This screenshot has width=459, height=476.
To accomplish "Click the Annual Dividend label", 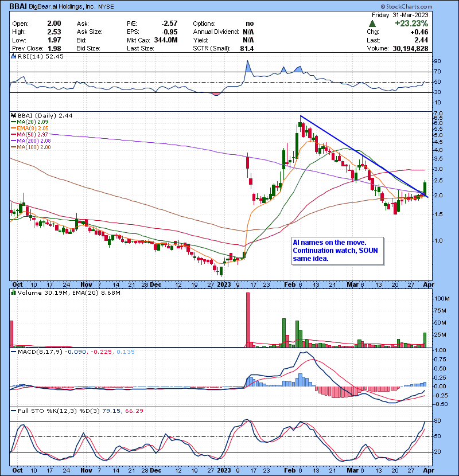I will click(216, 32).
